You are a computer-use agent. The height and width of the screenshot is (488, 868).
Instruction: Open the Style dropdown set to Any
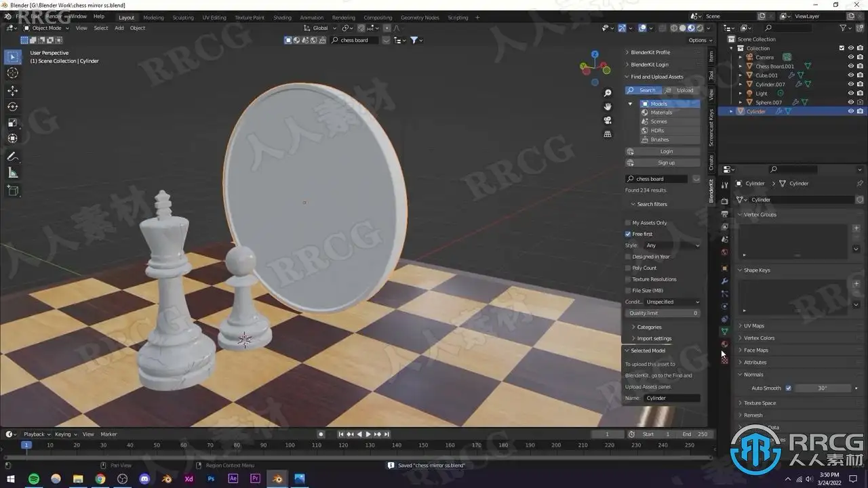[x=672, y=245]
